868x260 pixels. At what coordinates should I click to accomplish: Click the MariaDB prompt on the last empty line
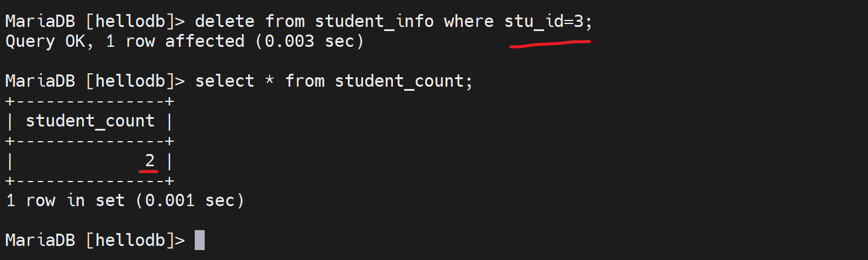pyautogui.click(x=40, y=240)
